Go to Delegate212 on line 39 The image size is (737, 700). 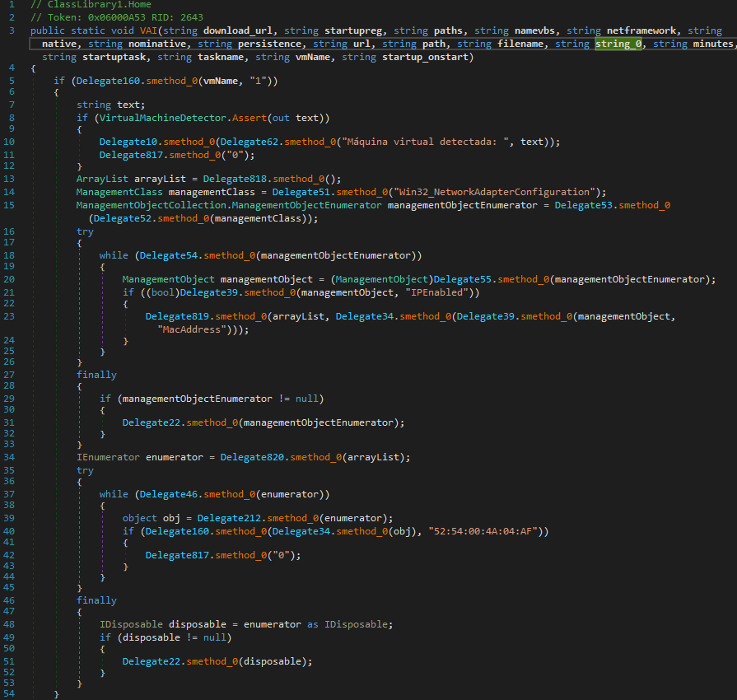(229, 519)
